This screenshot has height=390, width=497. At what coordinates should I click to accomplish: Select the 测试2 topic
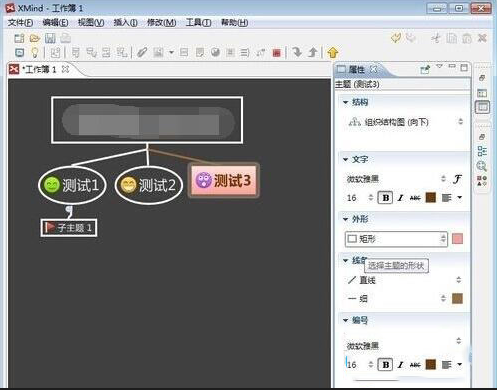click(x=149, y=185)
